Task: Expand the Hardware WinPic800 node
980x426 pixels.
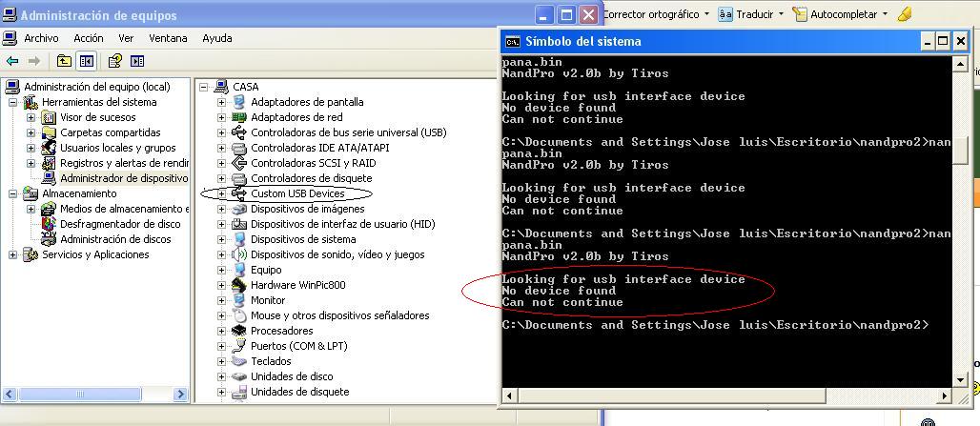Action: click(221, 285)
